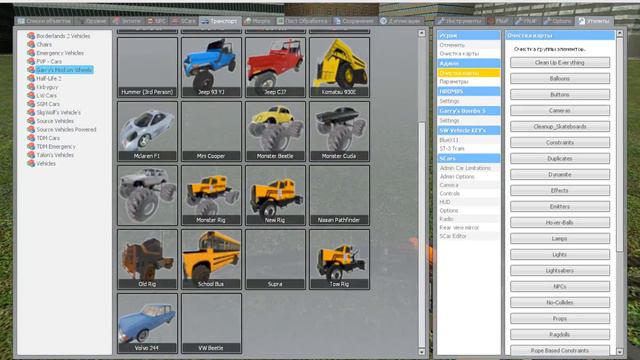Screen dimensions: 640x360
Task: Spawn the Old Rig truck
Action: point(147,259)
